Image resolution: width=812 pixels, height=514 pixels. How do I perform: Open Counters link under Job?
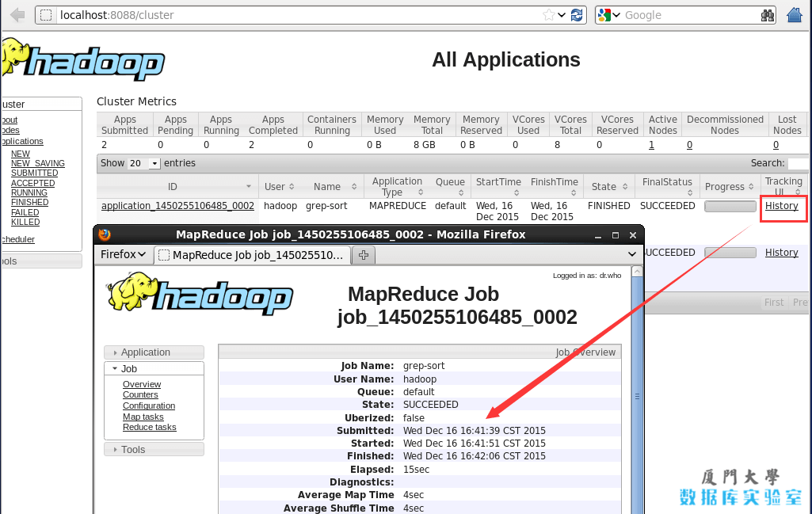tap(140, 394)
